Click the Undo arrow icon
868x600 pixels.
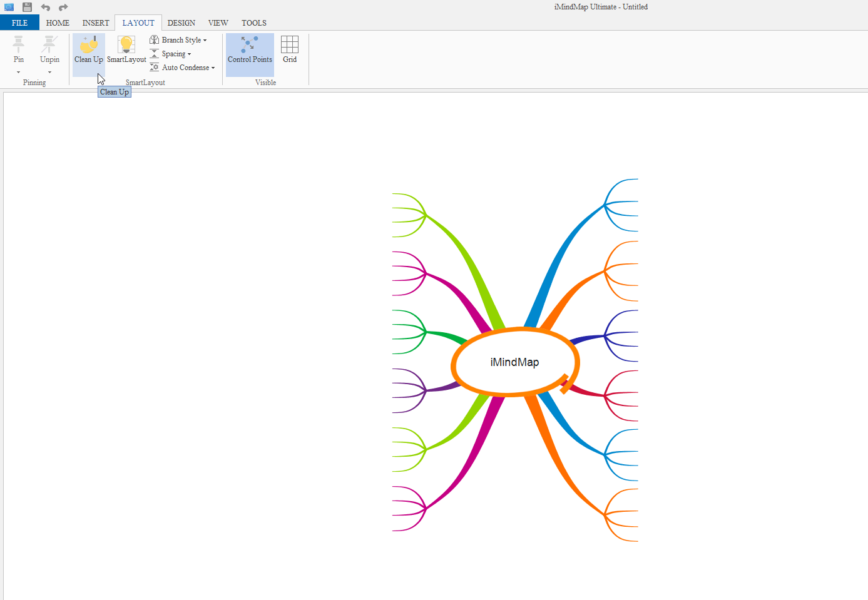click(46, 8)
